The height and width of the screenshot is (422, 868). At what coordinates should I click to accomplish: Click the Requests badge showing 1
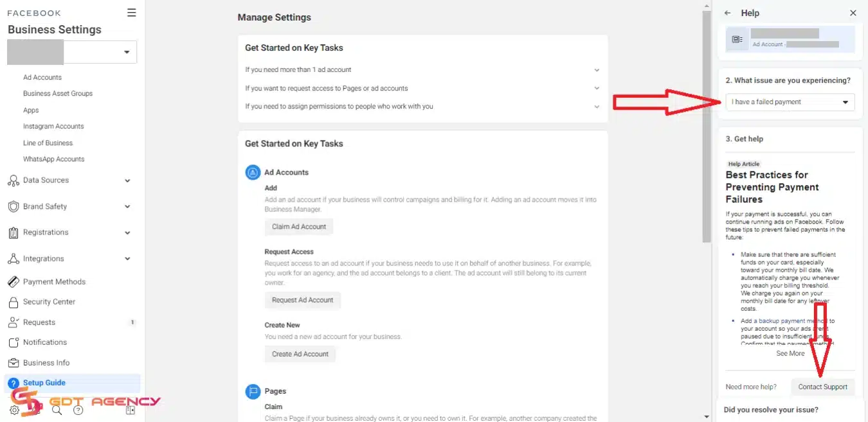click(x=132, y=322)
